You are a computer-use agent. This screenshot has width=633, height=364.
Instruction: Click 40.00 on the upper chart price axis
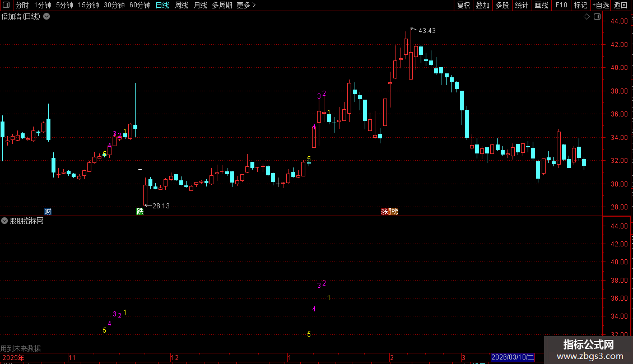click(619, 68)
